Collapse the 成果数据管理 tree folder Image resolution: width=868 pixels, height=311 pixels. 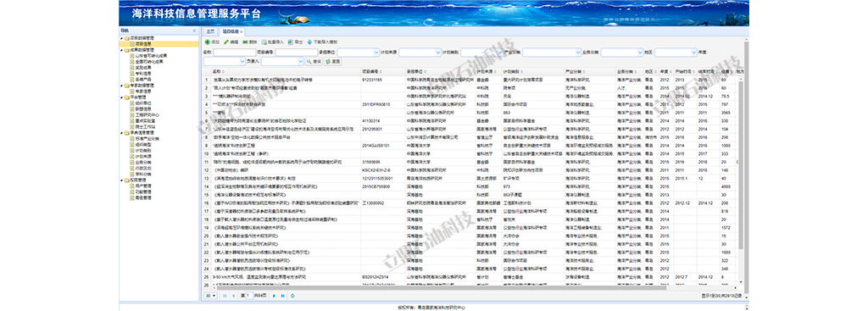121,50
